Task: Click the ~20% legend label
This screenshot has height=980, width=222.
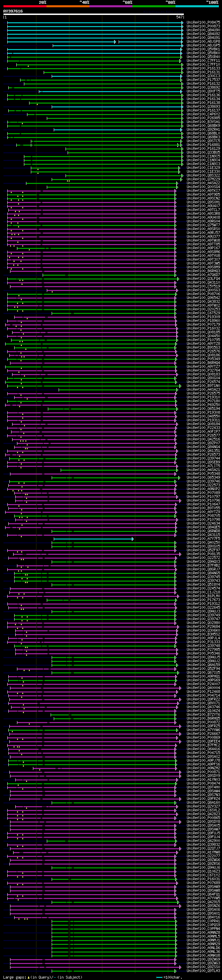Action: [x=43, y=2]
